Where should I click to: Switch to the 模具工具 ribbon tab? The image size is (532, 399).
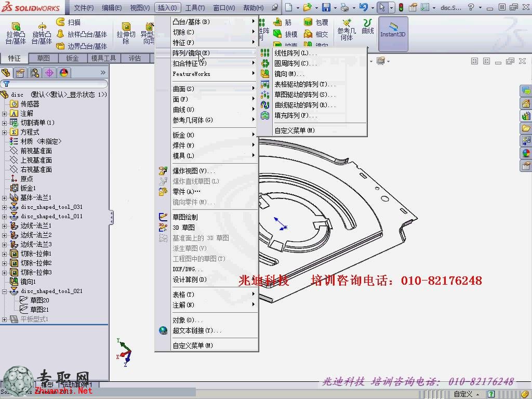coord(103,58)
